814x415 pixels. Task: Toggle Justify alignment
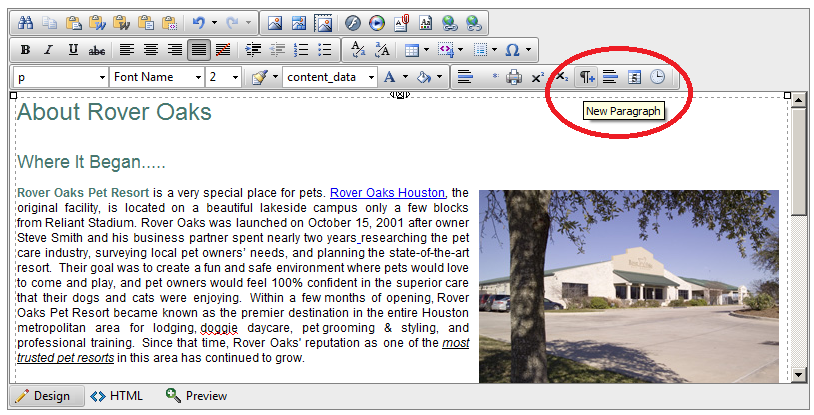pos(199,50)
